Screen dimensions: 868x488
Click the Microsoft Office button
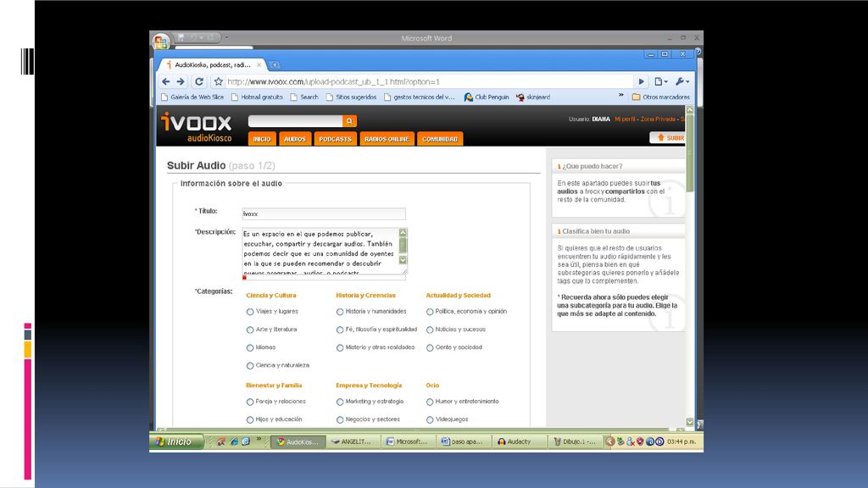[160, 42]
